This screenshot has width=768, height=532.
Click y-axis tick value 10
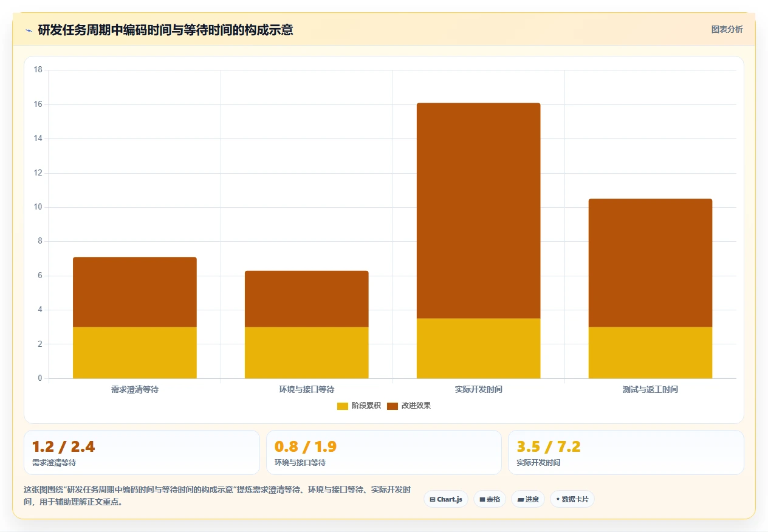(38, 207)
